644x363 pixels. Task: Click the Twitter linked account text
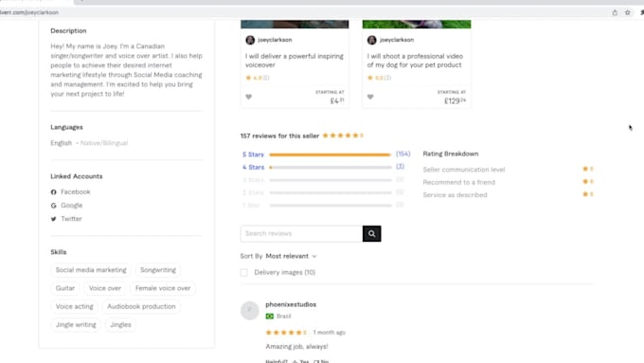click(x=71, y=219)
